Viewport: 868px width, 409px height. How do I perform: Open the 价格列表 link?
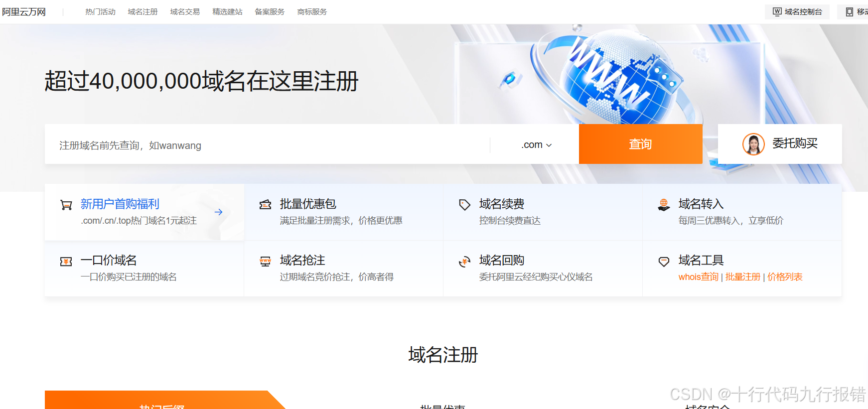pyautogui.click(x=785, y=277)
